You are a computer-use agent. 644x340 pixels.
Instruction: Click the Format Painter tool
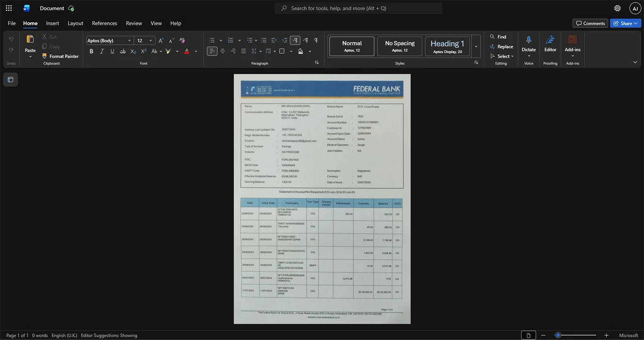(x=60, y=56)
